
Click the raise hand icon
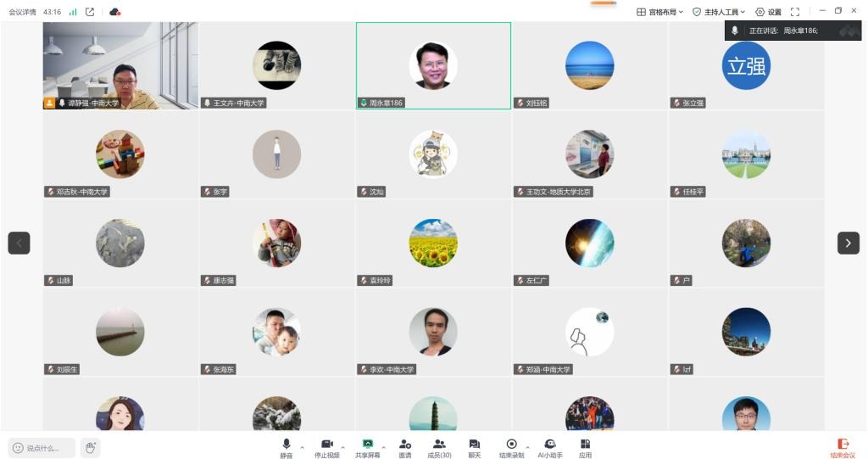pos(90,448)
